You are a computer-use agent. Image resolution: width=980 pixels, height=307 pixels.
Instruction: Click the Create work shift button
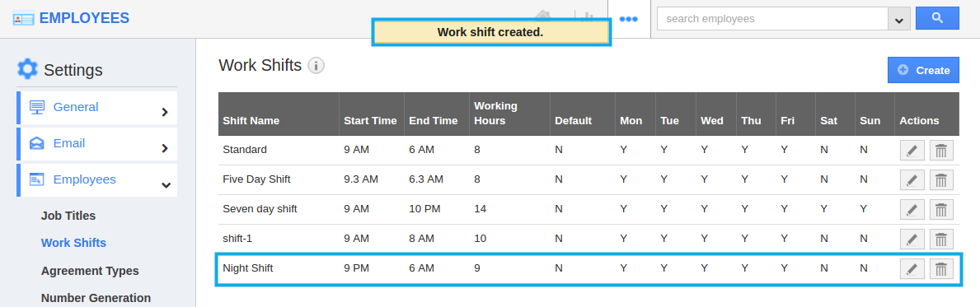click(x=923, y=70)
